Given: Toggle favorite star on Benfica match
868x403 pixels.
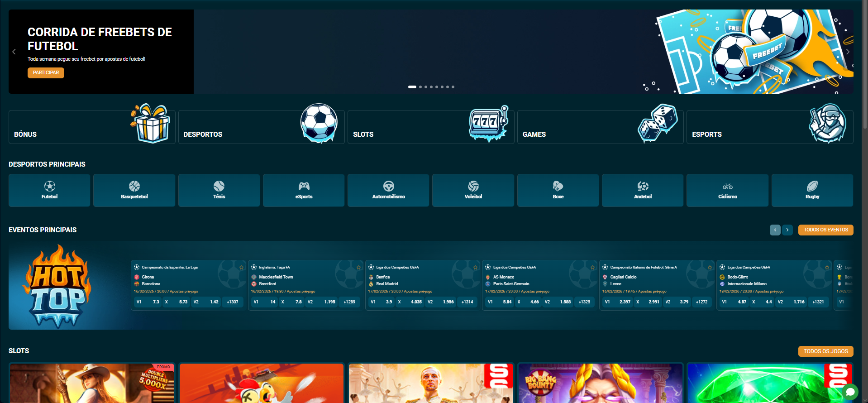Looking at the screenshot, I should (x=475, y=268).
